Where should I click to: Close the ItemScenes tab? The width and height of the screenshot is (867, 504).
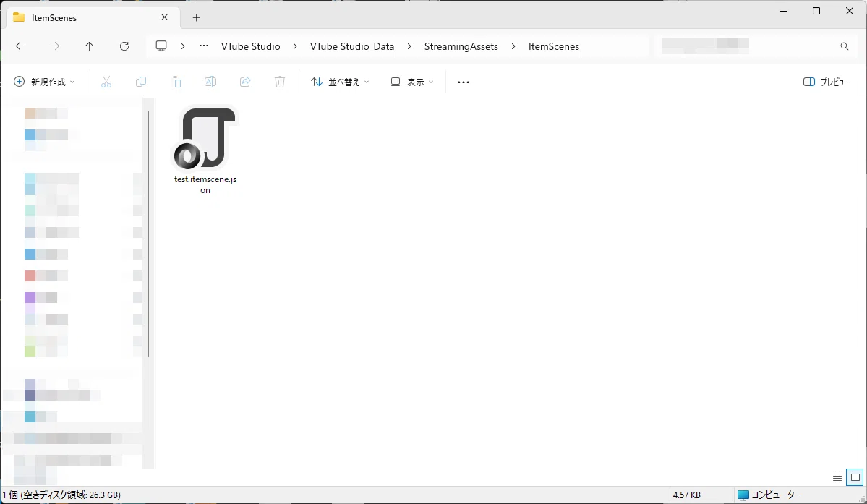click(x=164, y=17)
